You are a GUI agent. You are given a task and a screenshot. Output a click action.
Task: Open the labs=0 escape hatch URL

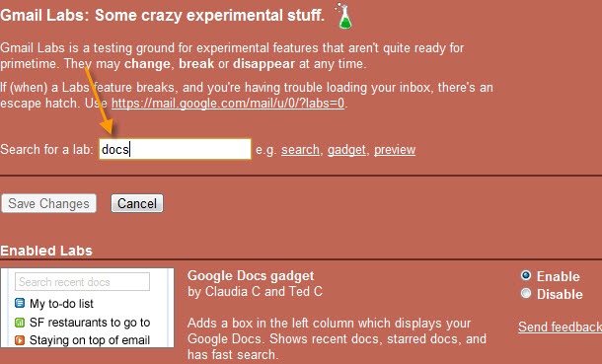click(x=228, y=104)
